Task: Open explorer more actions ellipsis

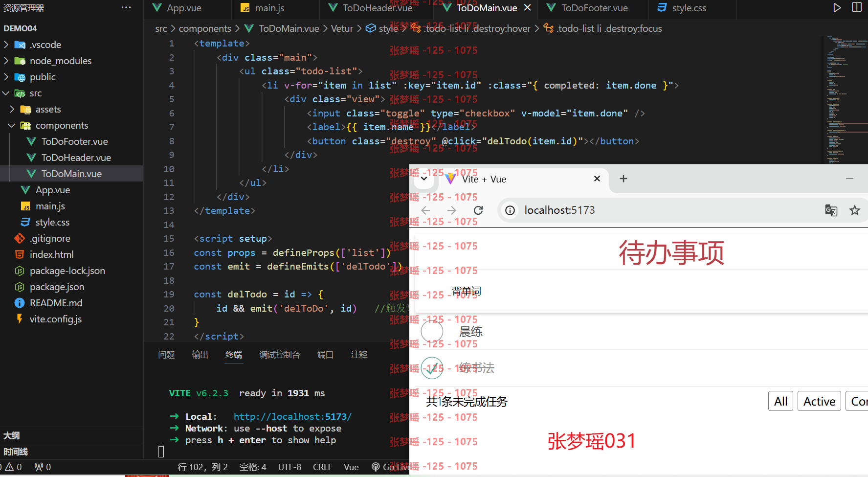Action: 126,7
